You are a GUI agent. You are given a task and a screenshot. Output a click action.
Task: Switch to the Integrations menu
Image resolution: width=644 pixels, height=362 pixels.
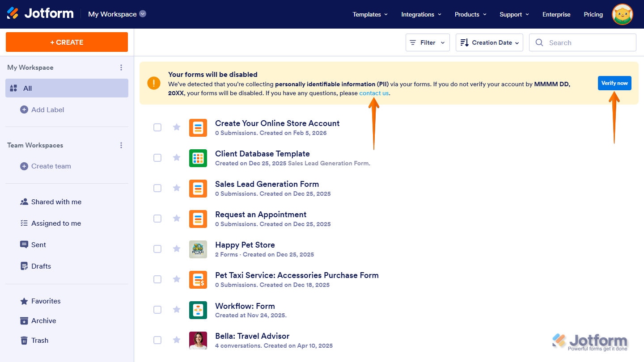coord(421,14)
